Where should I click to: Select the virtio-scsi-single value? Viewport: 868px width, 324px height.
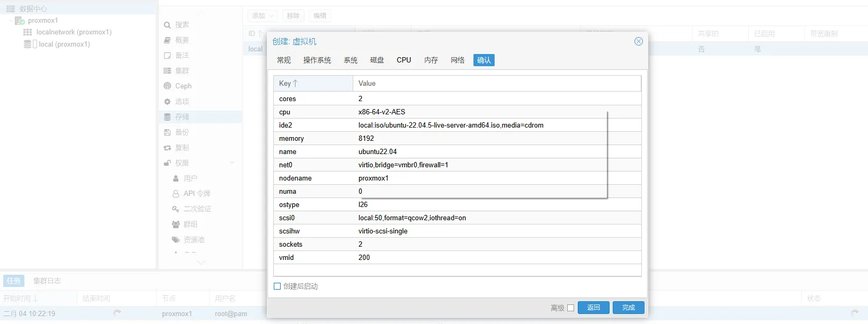pyautogui.click(x=383, y=231)
